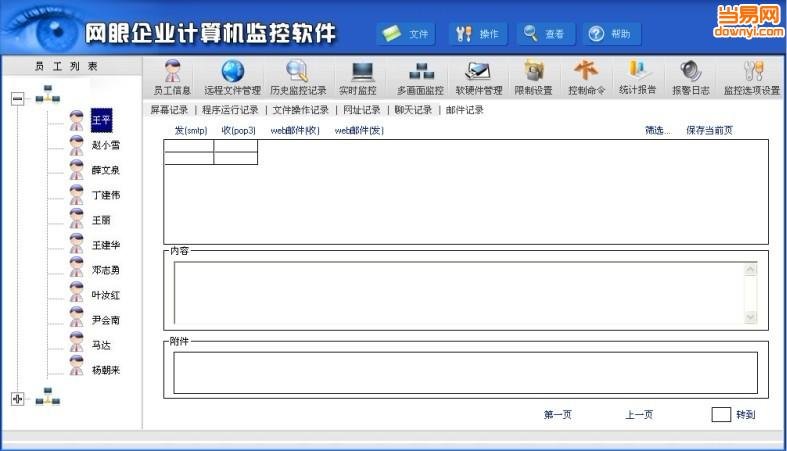This screenshot has height=451, width=787.
Task: Click the content scrollbar up arrow
Action: click(750, 269)
